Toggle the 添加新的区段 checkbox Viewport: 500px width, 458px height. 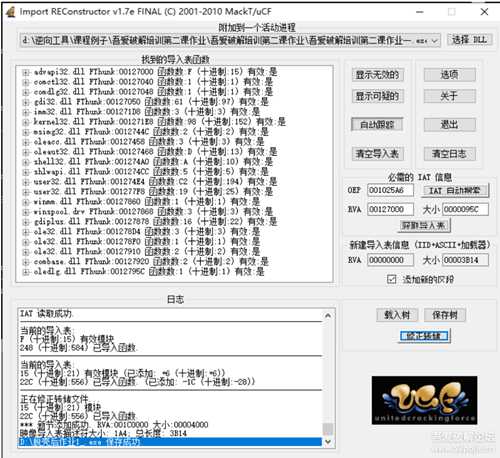392,279
